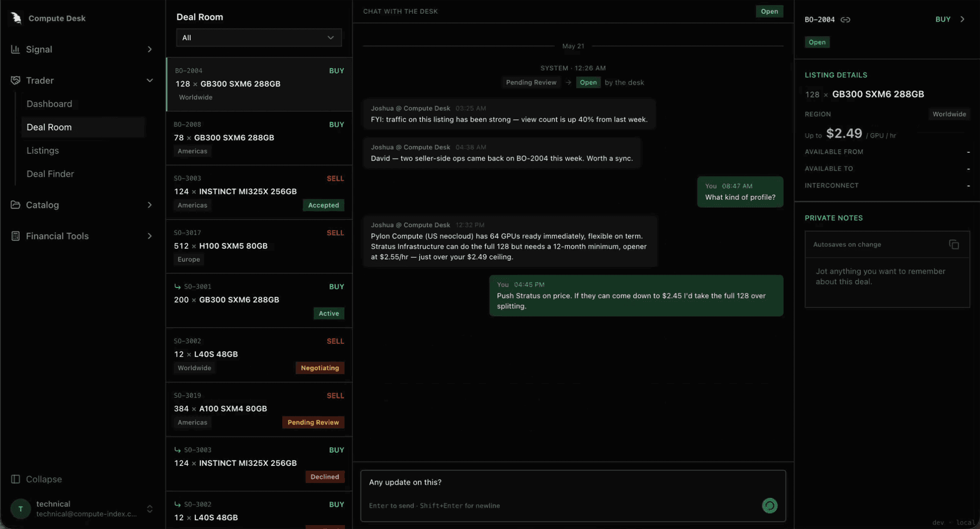The image size is (980, 529).
Task: Click the BUY label in the details header
Action: click(943, 19)
